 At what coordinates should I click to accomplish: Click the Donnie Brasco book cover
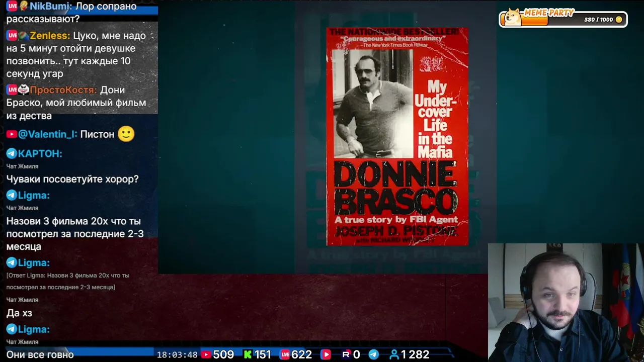pyautogui.click(x=397, y=137)
